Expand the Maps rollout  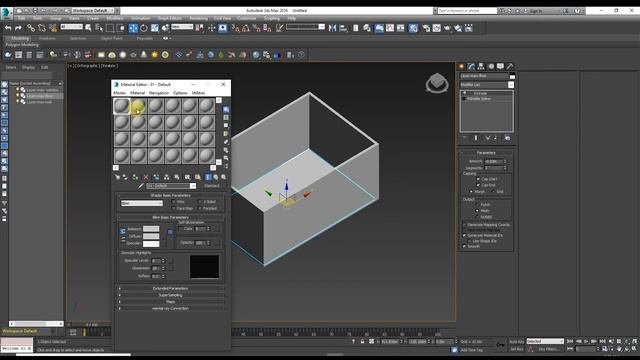pyautogui.click(x=171, y=302)
